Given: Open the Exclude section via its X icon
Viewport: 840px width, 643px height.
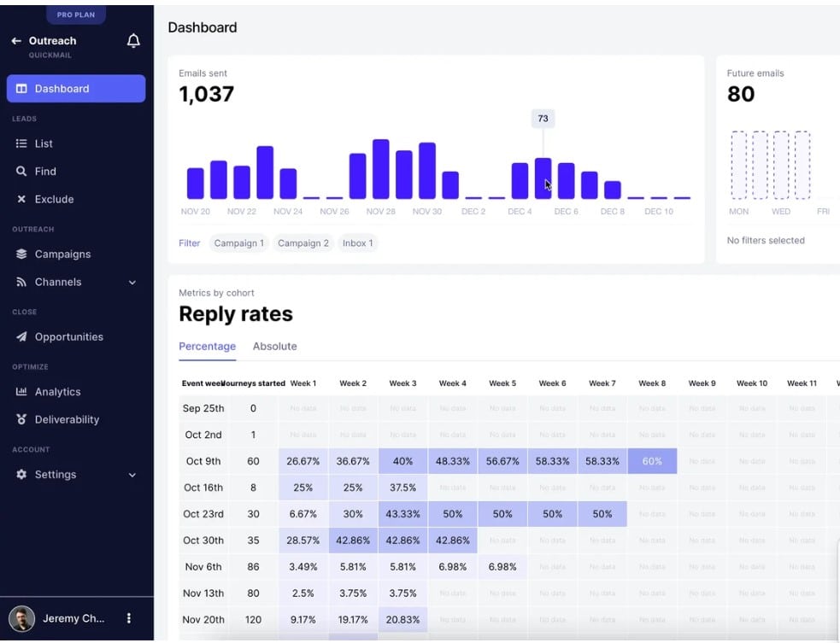Looking at the screenshot, I should pyautogui.click(x=23, y=199).
